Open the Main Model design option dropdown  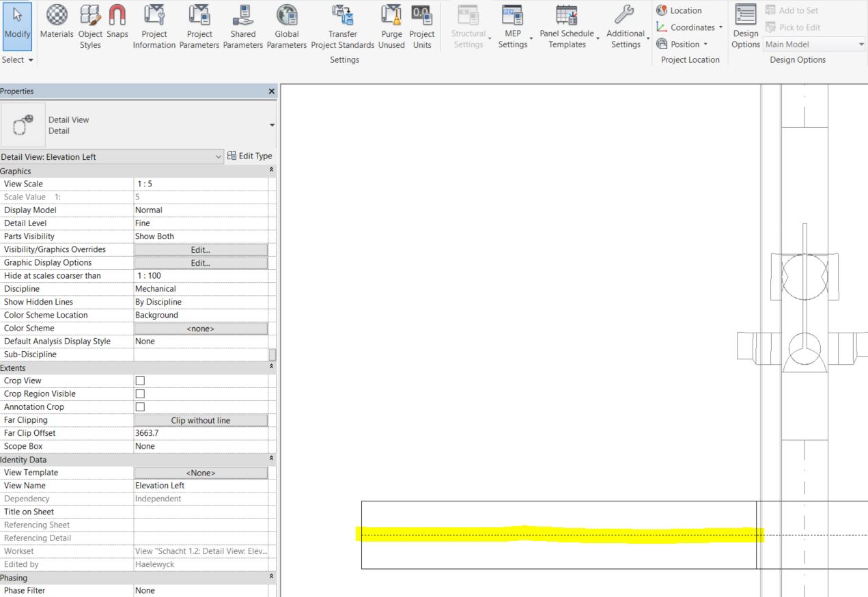point(814,44)
